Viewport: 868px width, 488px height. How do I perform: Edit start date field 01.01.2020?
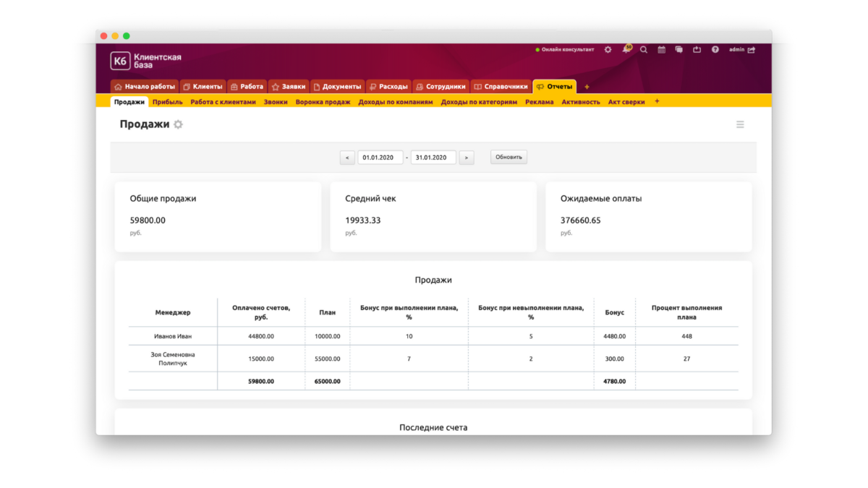[380, 157]
